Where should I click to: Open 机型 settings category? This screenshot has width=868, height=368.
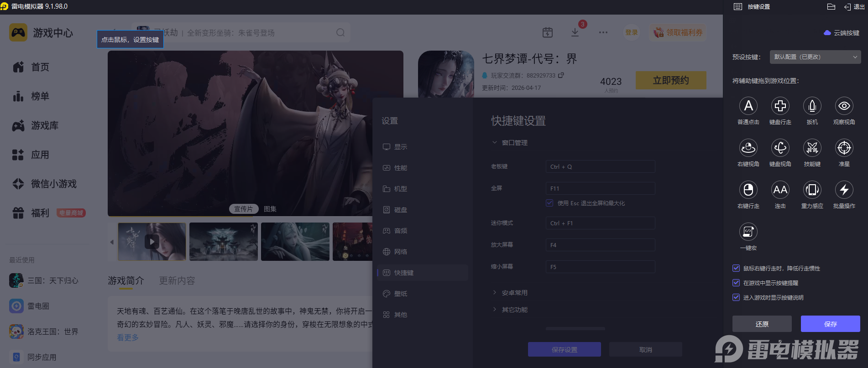pos(423,189)
